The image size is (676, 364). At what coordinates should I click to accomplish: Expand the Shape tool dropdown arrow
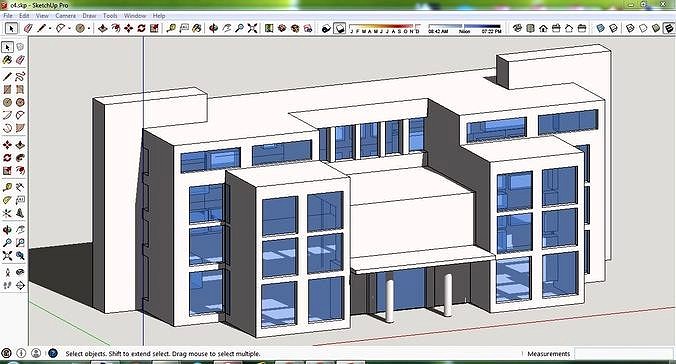[89, 28]
